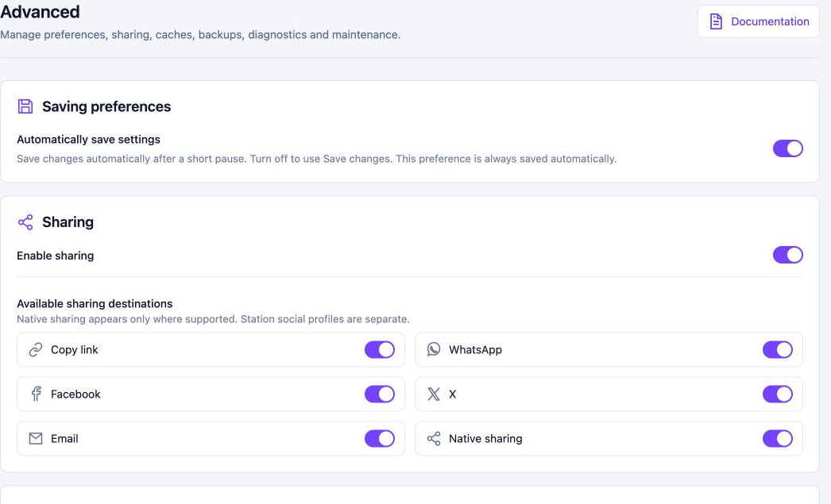Click the WhatsApp logo icon
Screen dimensions: 831x504
click(x=434, y=349)
